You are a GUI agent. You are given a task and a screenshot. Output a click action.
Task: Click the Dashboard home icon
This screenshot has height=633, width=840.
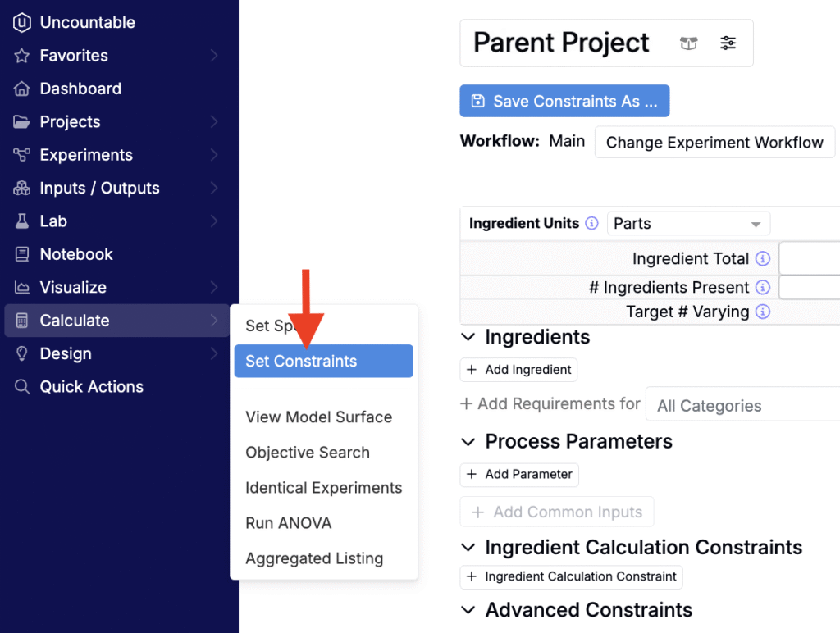point(22,89)
